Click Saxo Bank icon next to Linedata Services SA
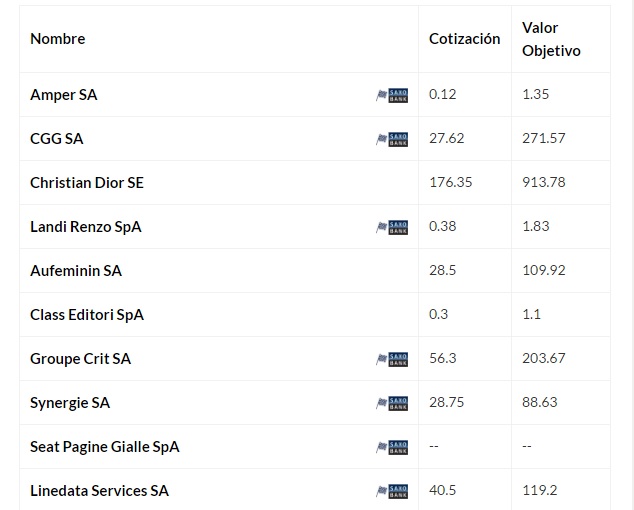 pyautogui.click(x=392, y=491)
